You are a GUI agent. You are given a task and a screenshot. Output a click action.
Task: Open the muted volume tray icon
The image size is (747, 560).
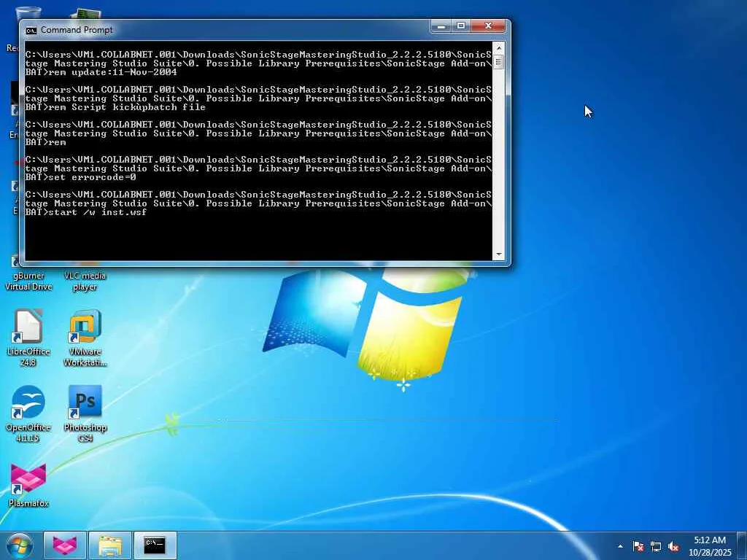coord(673,546)
